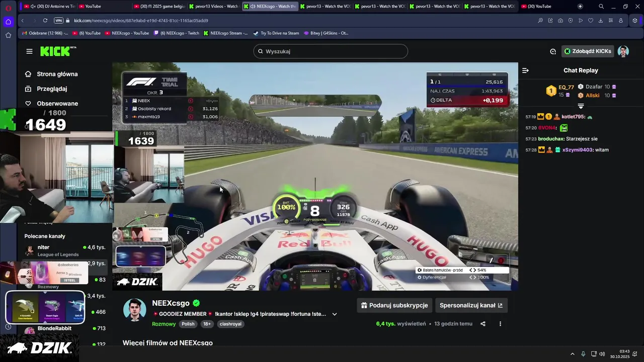Open the three-dot video options menu
Image resolution: width=644 pixels, height=362 pixels.
tap(500, 324)
